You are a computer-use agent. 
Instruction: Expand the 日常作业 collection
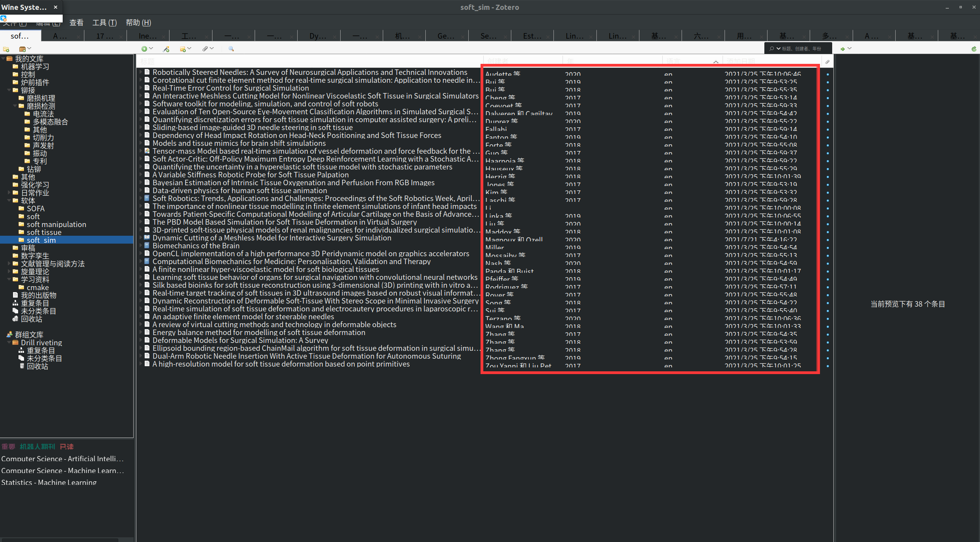(x=9, y=193)
